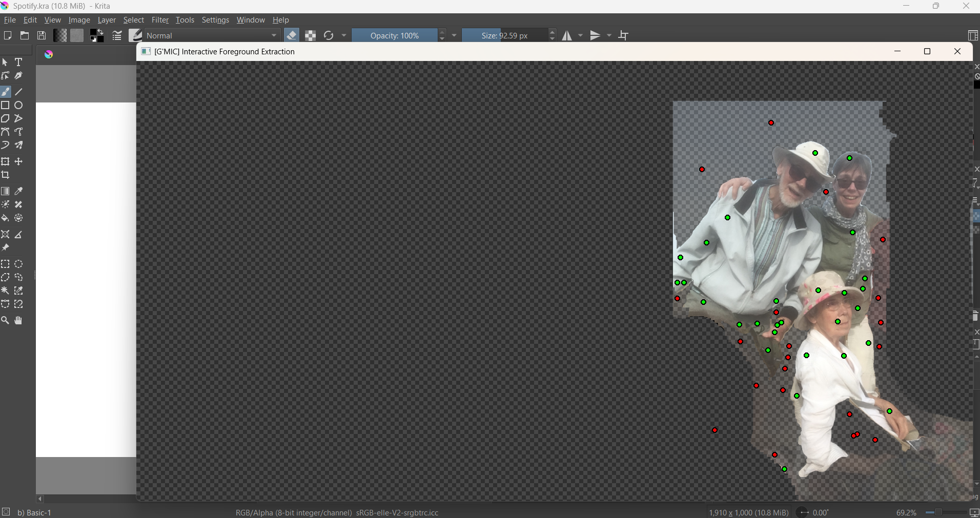Click the Save document icon
The height and width of the screenshot is (518, 980).
pyautogui.click(x=42, y=36)
